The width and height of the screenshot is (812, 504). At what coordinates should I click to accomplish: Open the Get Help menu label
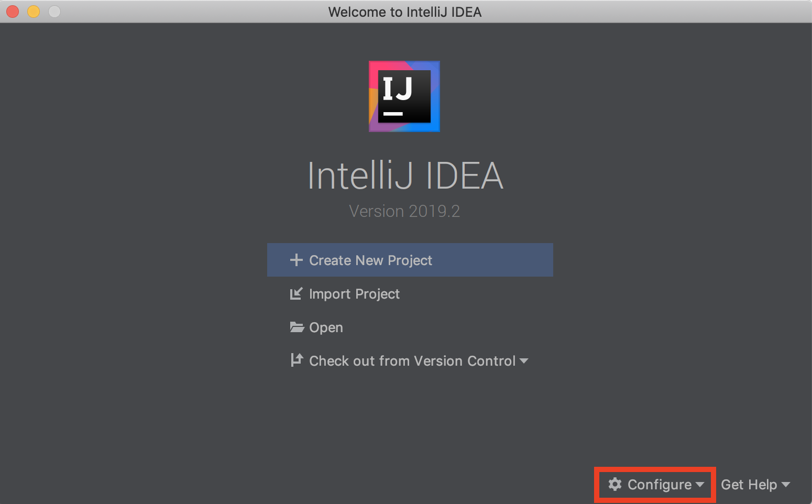(x=749, y=485)
